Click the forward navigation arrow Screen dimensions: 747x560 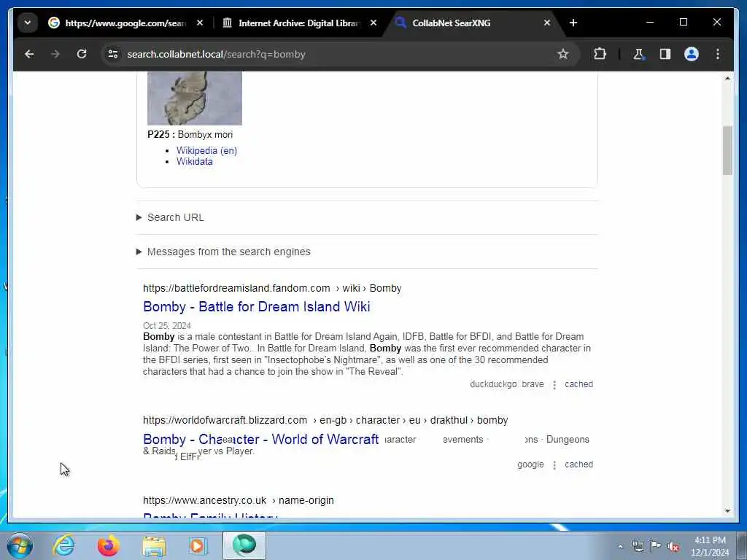pos(55,54)
